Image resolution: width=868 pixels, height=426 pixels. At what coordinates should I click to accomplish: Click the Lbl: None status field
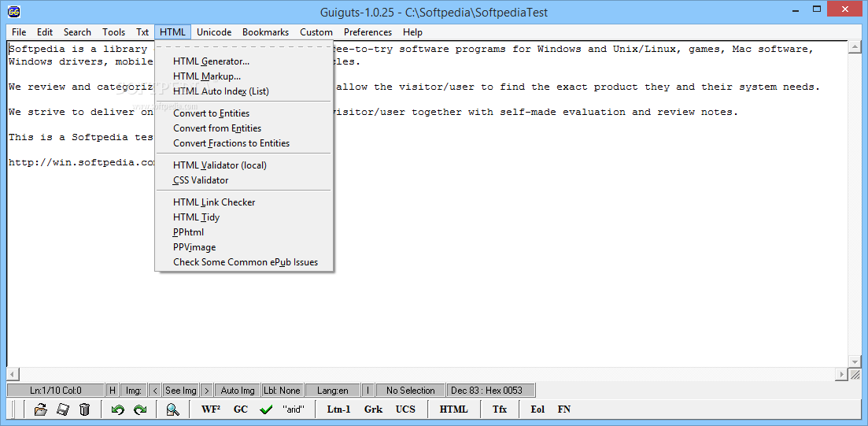pos(282,391)
